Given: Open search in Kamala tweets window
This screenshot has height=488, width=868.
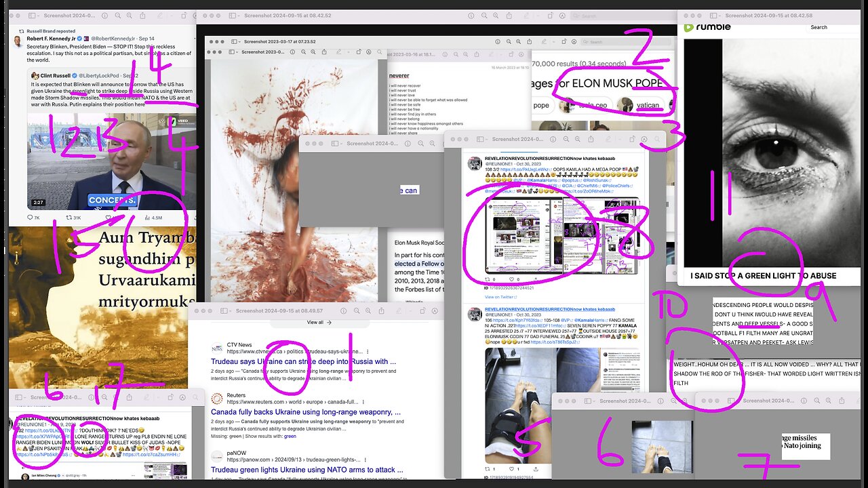Looking at the screenshot, I should click(x=657, y=139).
